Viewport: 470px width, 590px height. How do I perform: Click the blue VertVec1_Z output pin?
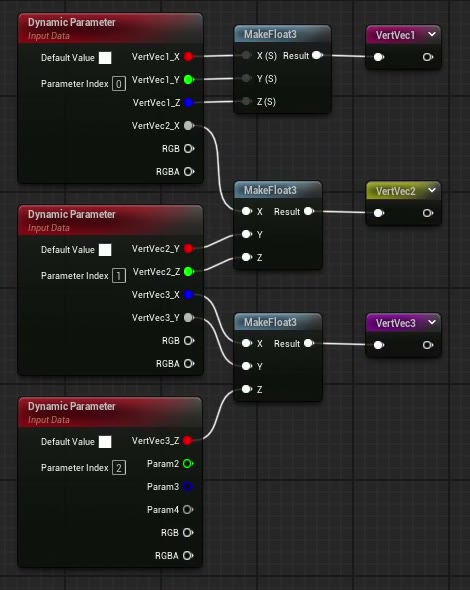tap(189, 103)
